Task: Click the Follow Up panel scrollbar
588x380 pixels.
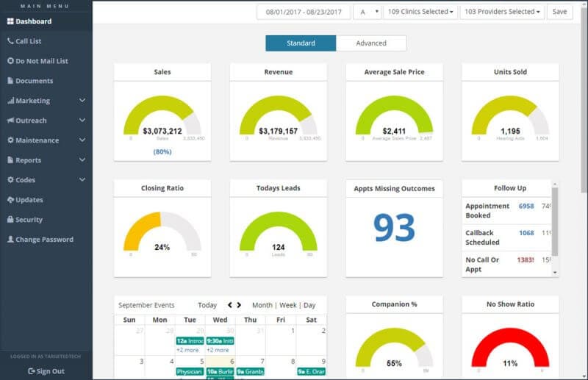Action: (x=555, y=222)
